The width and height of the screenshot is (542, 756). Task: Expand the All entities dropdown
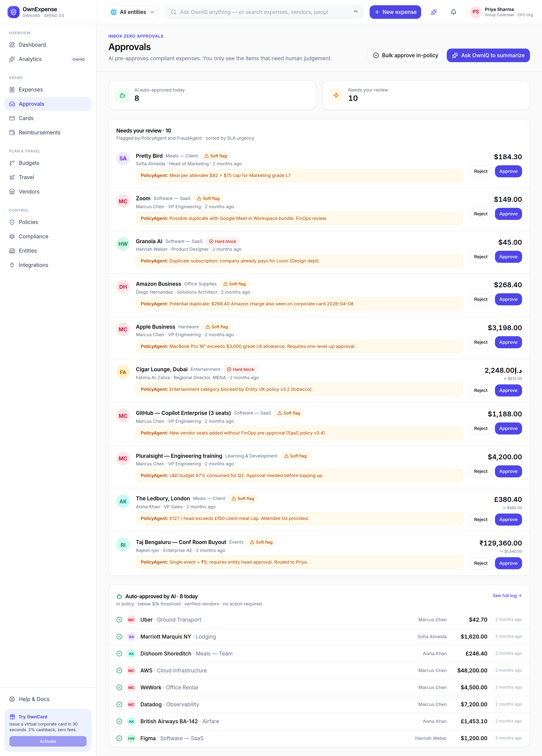coord(133,12)
